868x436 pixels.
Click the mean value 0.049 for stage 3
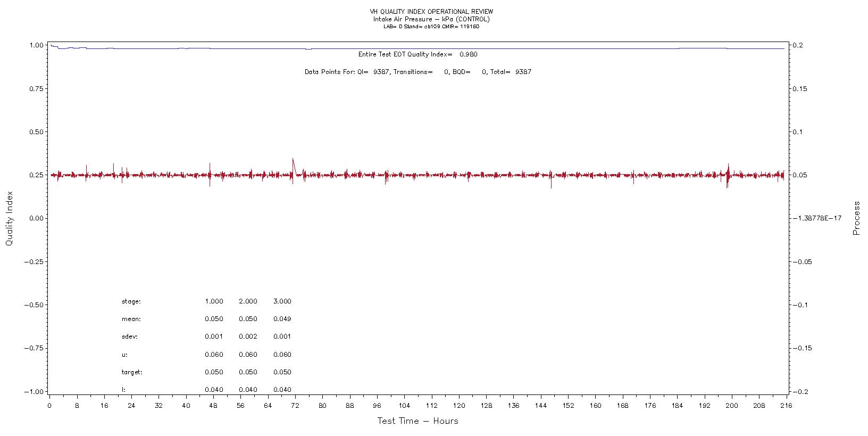tap(282, 319)
